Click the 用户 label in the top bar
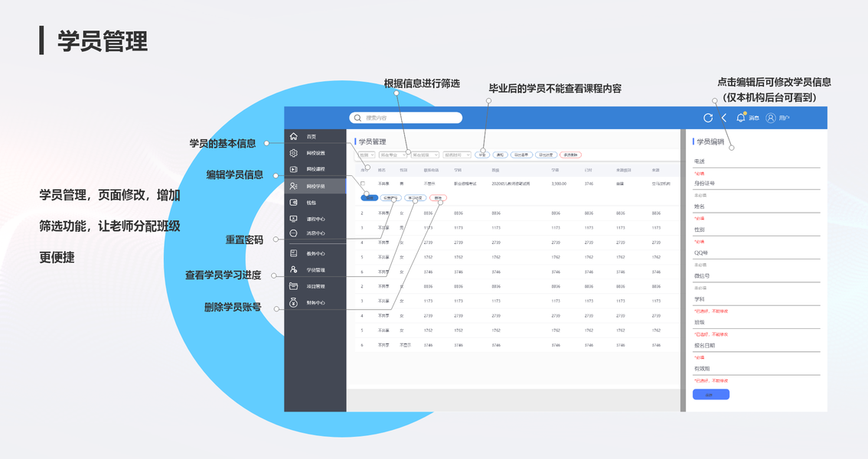Image resolution: width=868 pixels, height=459 pixels. (784, 119)
